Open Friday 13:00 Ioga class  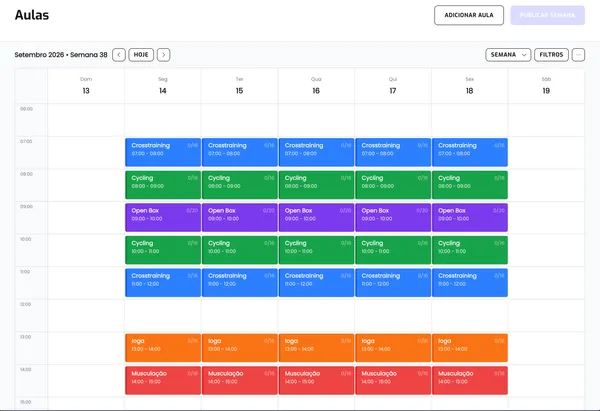[x=470, y=347]
